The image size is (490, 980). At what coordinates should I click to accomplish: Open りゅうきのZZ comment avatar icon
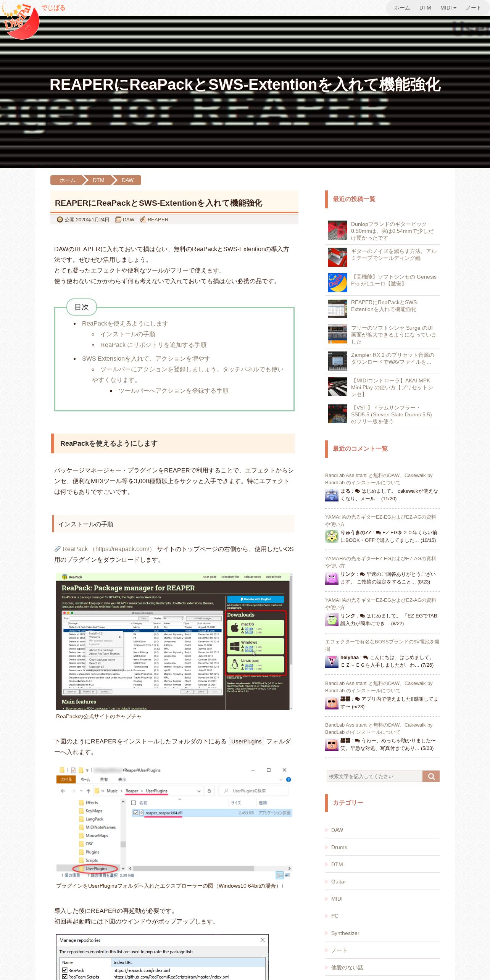[332, 537]
